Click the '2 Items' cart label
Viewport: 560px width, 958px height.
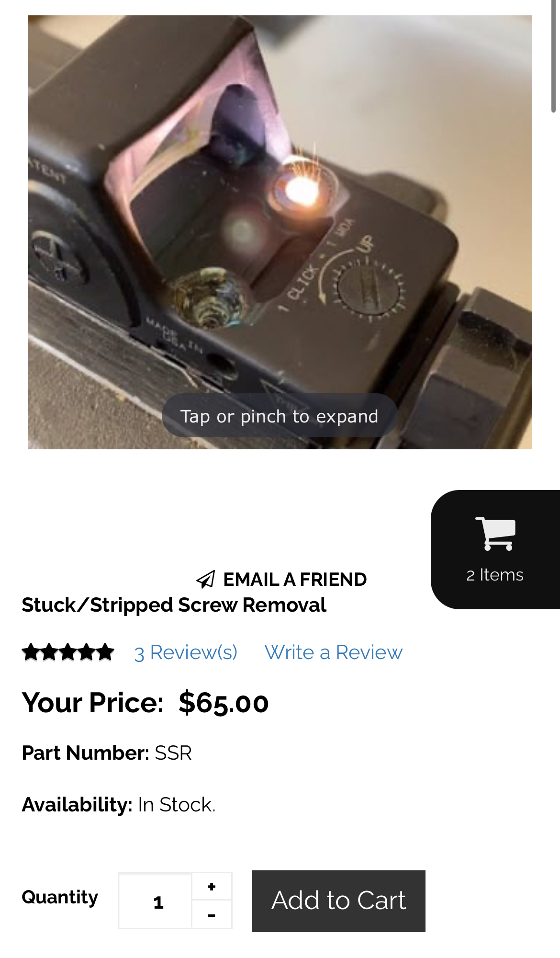[495, 575]
